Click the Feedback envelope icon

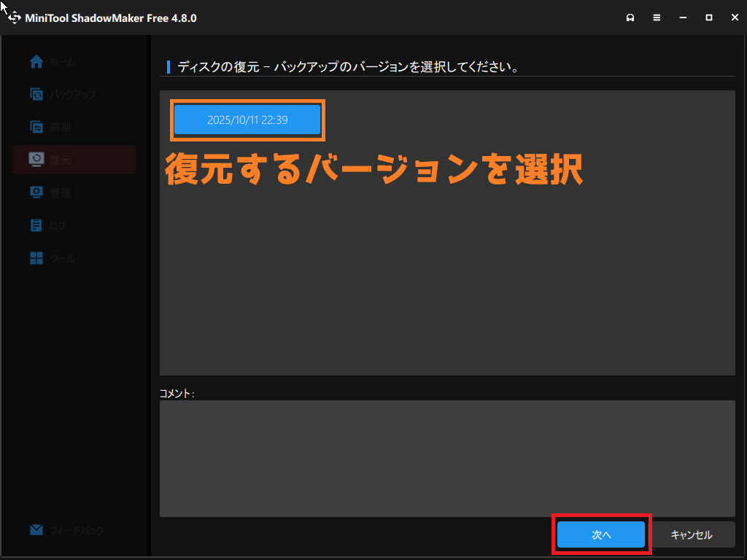(x=36, y=530)
